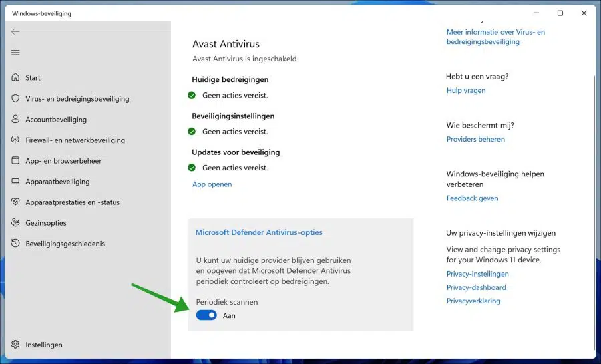Click 'Windows-beveiliging helpen verbeteren' heading
This screenshot has width=601, height=364.
tap(495, 179)
